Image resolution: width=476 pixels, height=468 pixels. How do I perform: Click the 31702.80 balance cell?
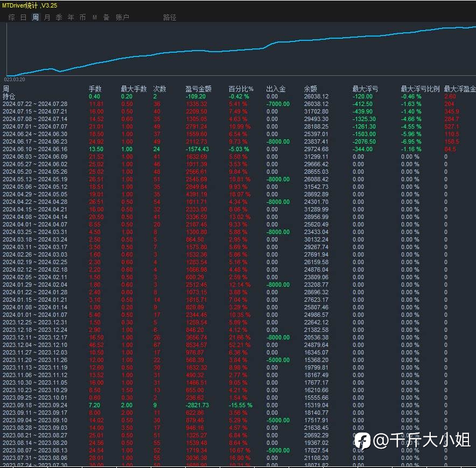316,111
